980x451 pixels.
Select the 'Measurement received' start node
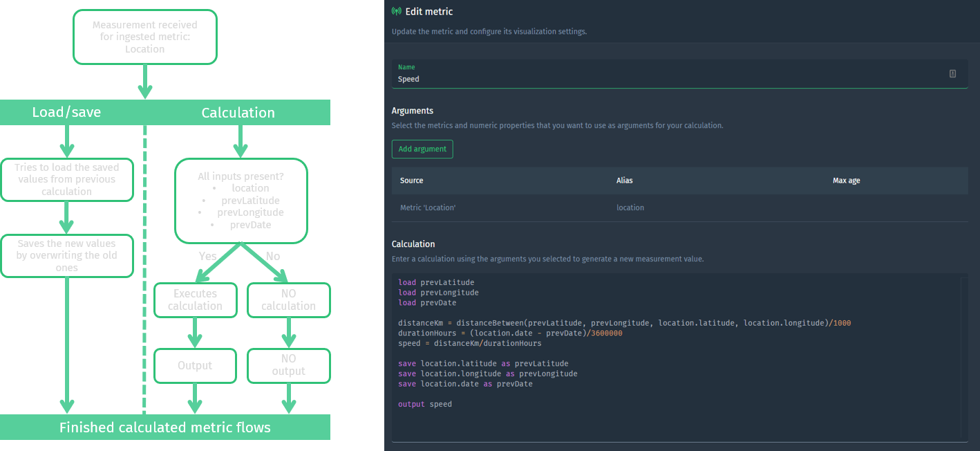click(145, 37)
